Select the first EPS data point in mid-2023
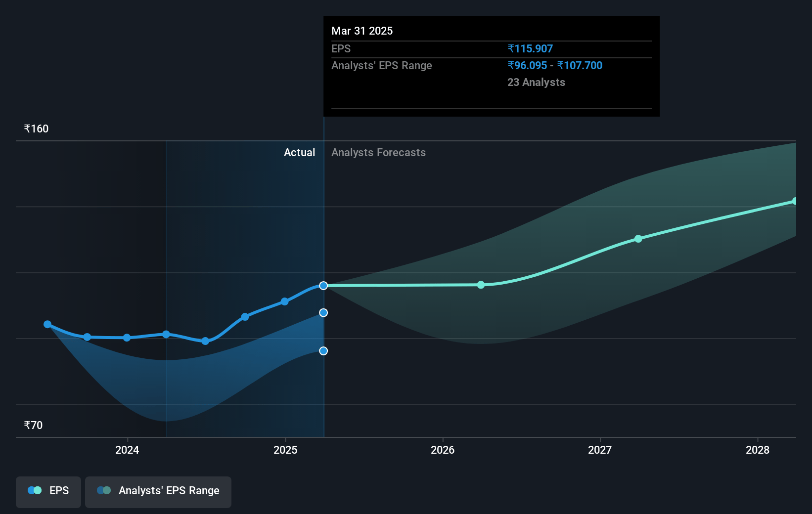 (x=47, y=324)
